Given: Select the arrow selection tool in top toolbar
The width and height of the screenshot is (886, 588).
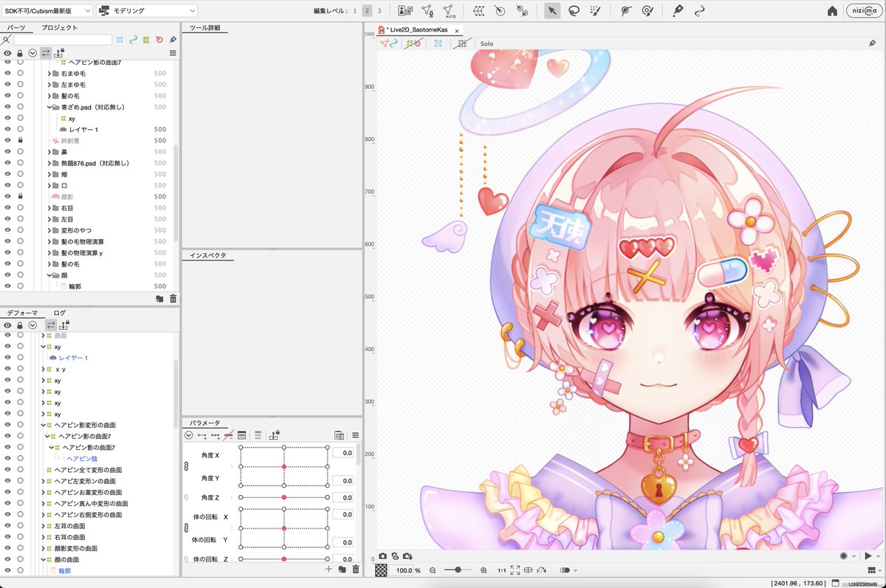Looking at the screenshot, I should coord(552,11).
